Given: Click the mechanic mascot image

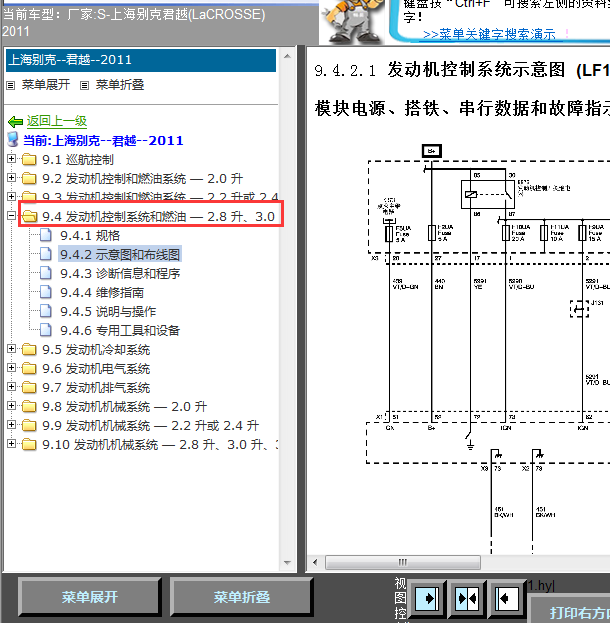Looking at the screenshot, I should [x=352, y=22].
